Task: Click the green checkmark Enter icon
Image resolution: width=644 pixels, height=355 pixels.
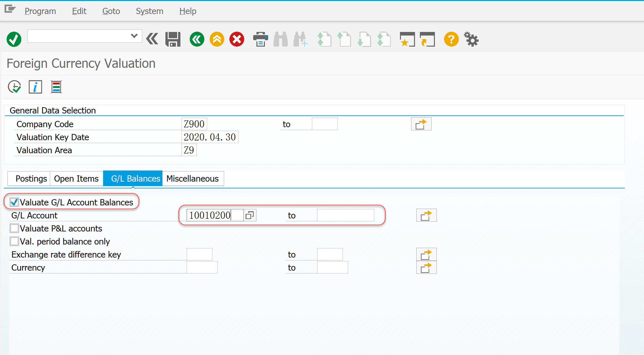Action: [x=14, y=39]
